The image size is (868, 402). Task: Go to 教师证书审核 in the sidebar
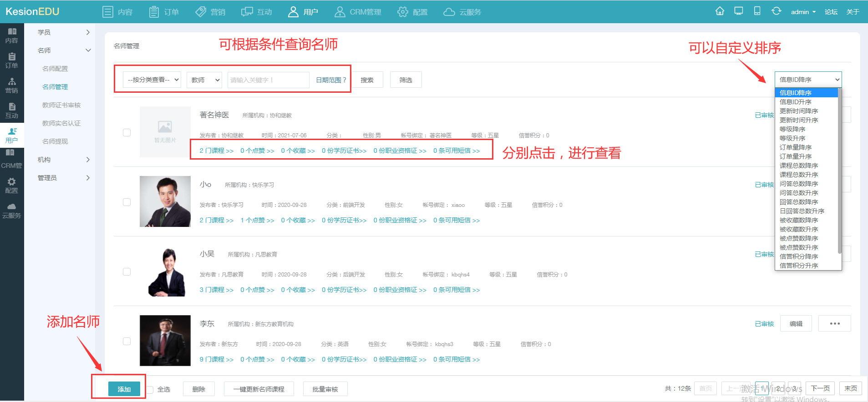tap(61, 105)
